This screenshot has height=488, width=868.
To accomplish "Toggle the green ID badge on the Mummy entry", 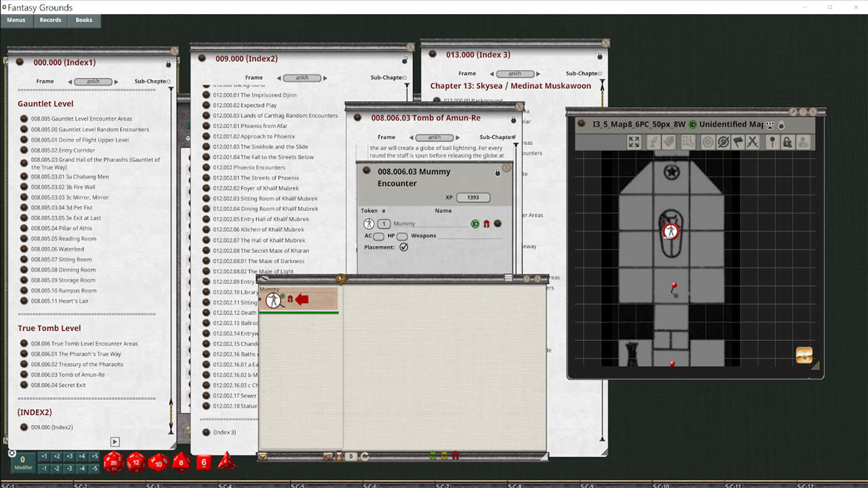I will point(475,224).
